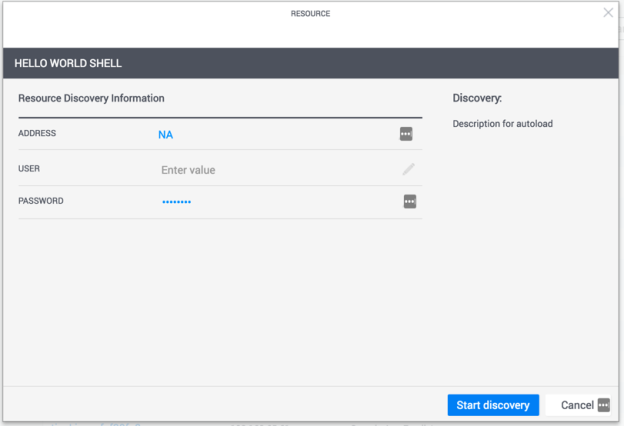
Task: Click the USER field label
Action: coord(29,169)
